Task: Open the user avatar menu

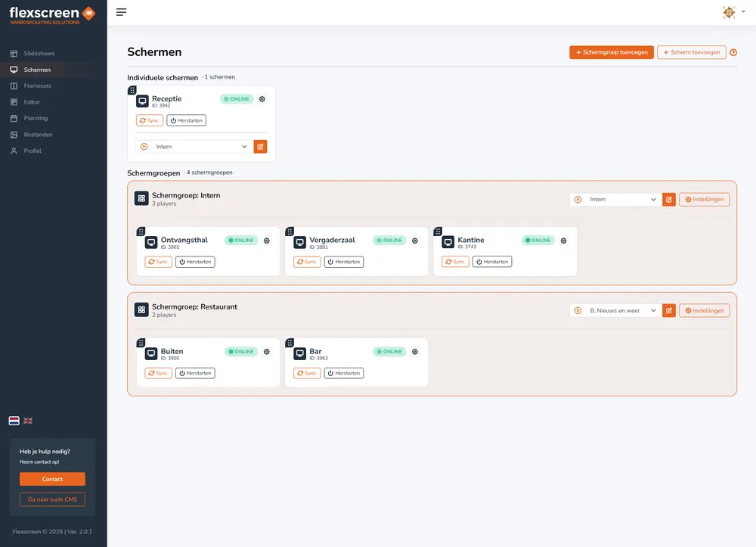Action: [x=733, y=12]
